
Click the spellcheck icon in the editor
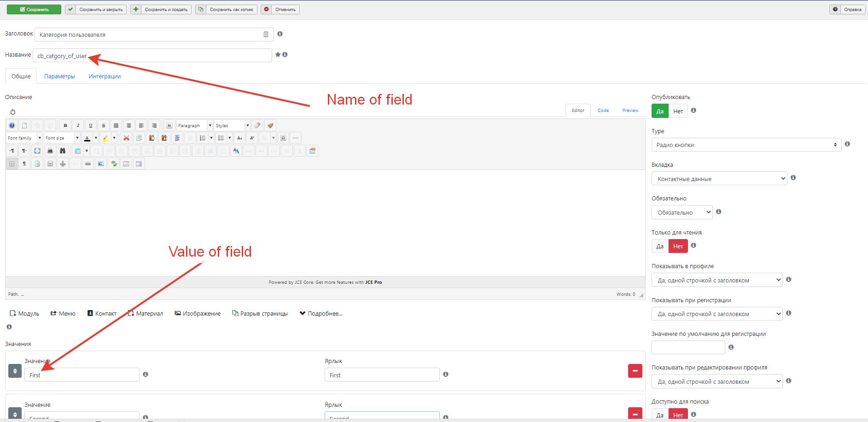point(113,164)
